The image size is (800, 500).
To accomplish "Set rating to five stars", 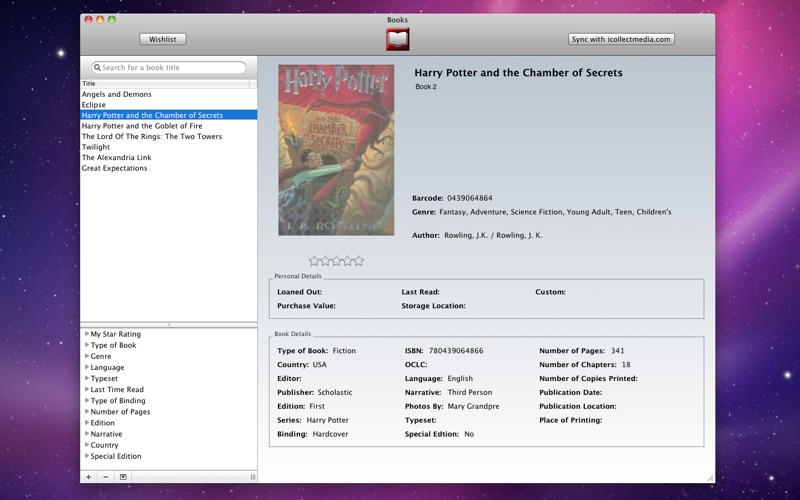I will pos(359,261).
